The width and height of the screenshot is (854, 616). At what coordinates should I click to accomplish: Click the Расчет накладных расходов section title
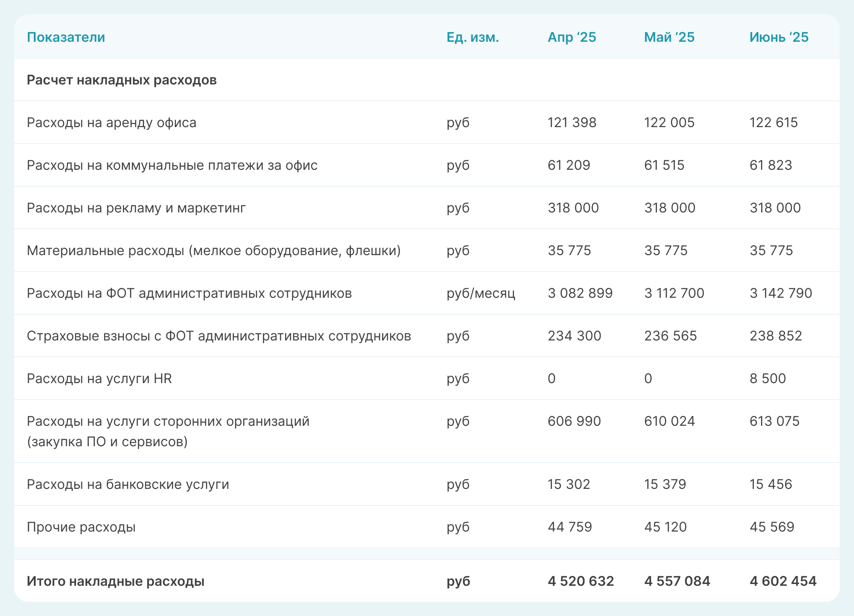(121, 80)
